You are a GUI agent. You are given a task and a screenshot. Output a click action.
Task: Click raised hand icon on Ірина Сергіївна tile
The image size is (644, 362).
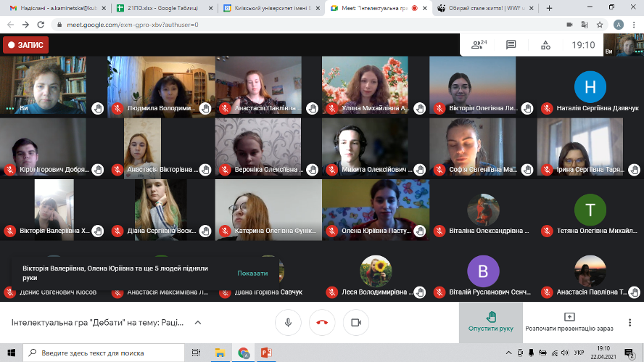pyautogui.click(x=634, y=170)
